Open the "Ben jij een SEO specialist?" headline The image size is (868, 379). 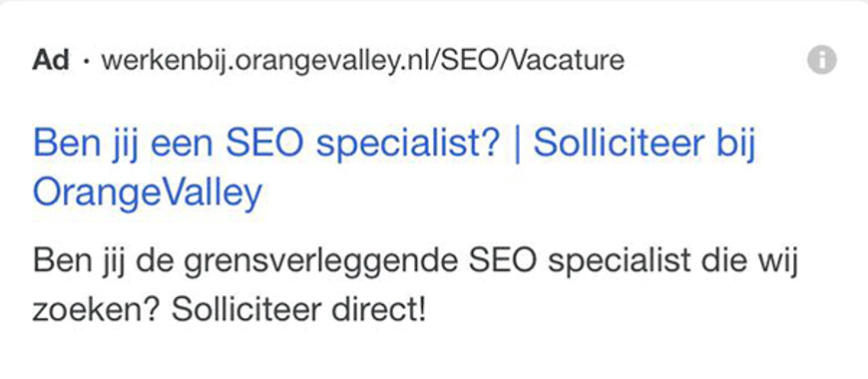[266, 143]
